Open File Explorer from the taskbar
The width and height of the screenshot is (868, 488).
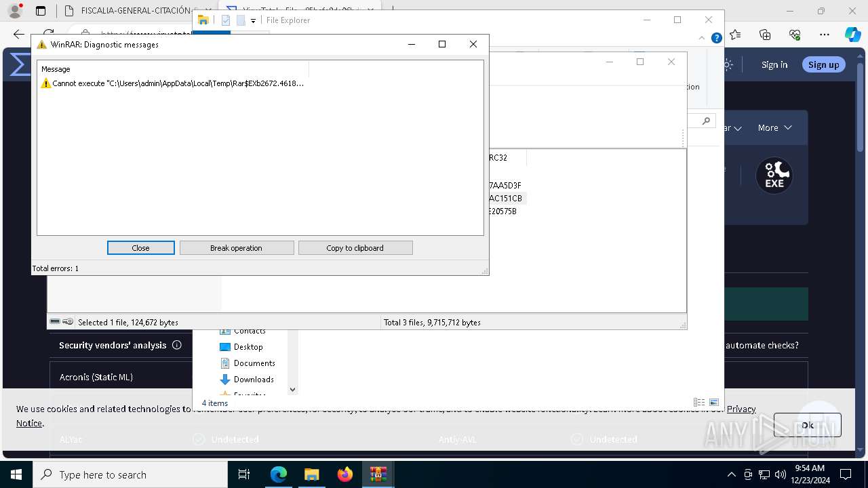tap(311, 474)
